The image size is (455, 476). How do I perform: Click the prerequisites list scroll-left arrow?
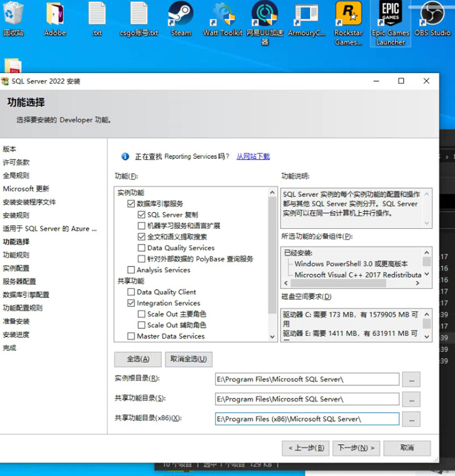pyautogui.click(x=286, y=283)
